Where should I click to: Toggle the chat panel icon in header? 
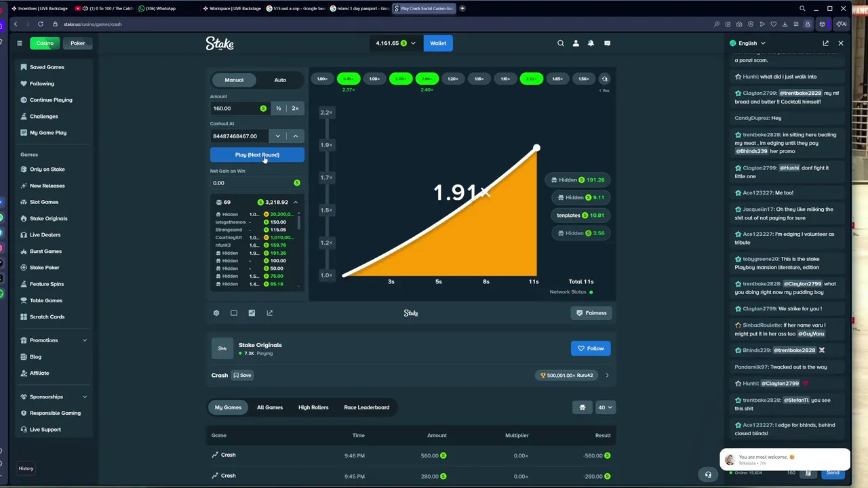[607, 43]
